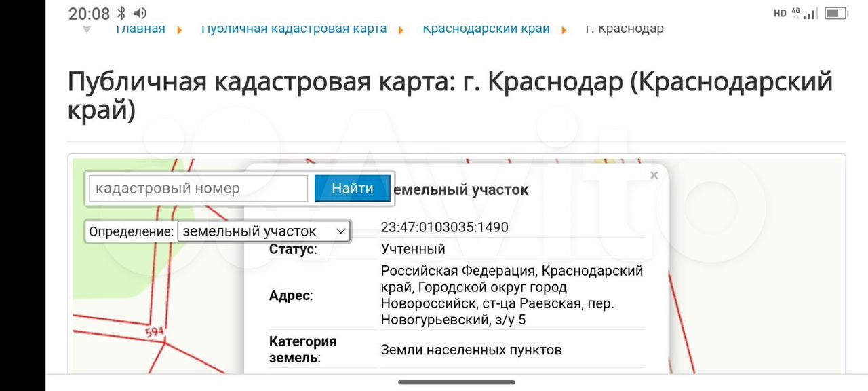868x391 pixels.
Task: Tap the 20:08 clock in status bar
Action: (89, 13)
